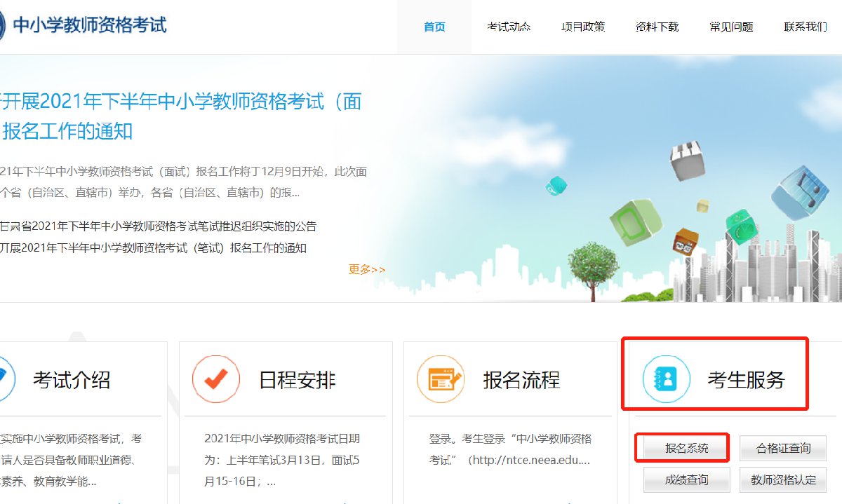Open the 资料下载 section
The width and height of the screenshot is (842, 504).
pos(657,27)
